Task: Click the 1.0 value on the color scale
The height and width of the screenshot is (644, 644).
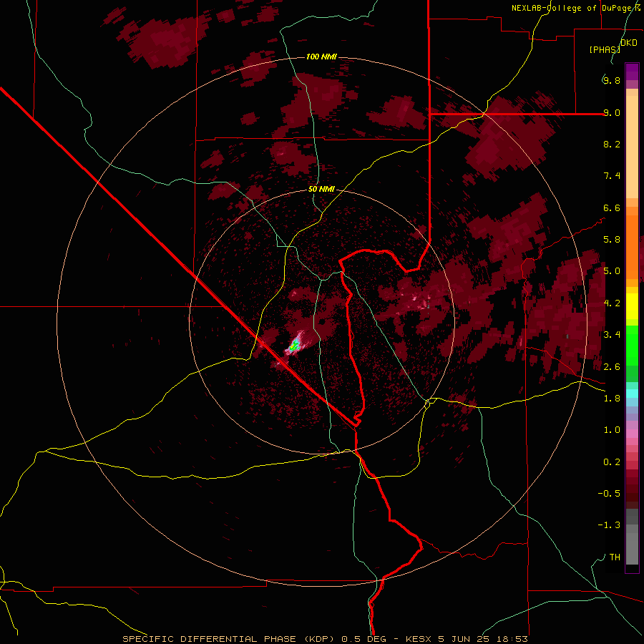Action: [612, 430]
